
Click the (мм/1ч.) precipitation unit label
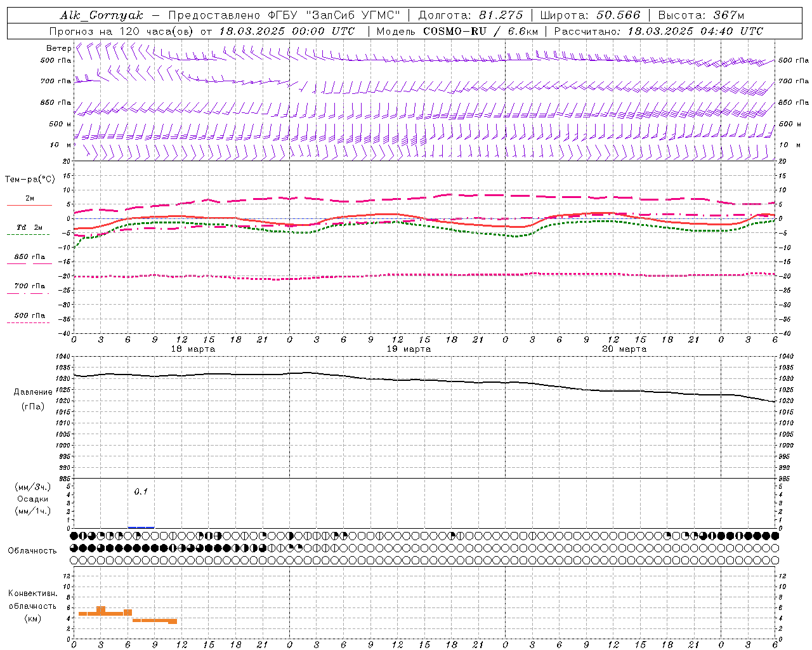coord(33,511)
